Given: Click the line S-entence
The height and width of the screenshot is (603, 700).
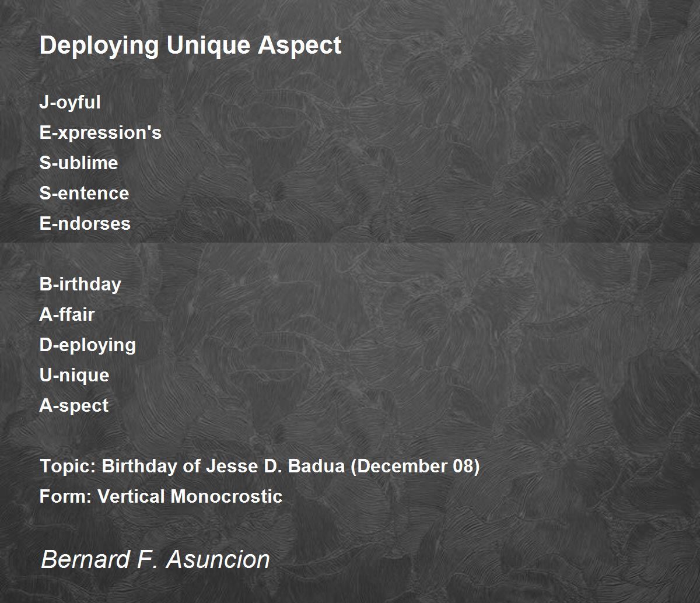Looking at the screenshot, I should click(84, 193).
